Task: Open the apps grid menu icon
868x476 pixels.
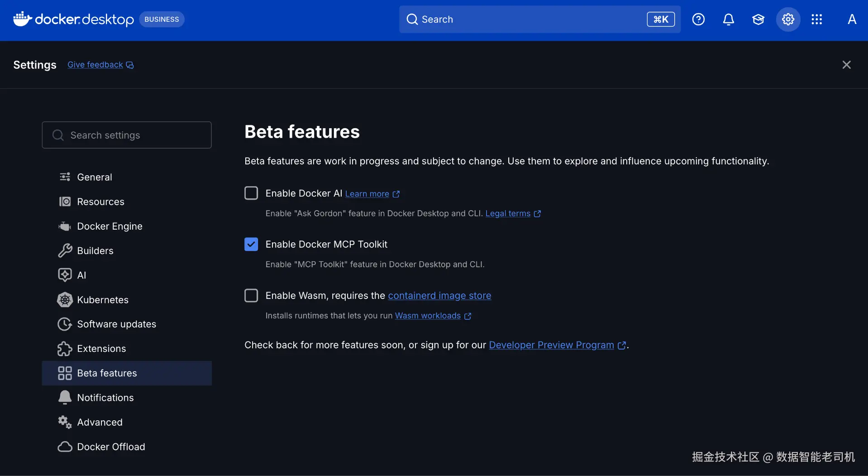Action: coord(817,19)
